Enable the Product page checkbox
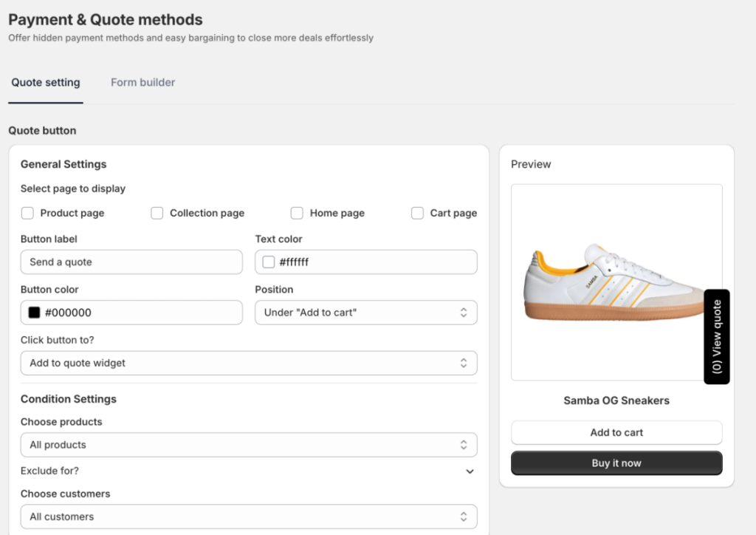This screenshot has width=756, height=535. [27, 214]
